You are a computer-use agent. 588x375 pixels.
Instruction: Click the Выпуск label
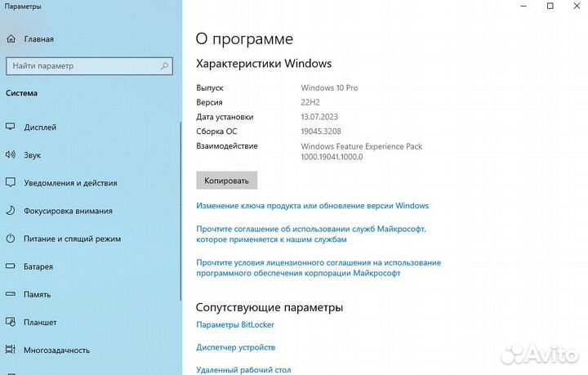[x=210, y=87]
